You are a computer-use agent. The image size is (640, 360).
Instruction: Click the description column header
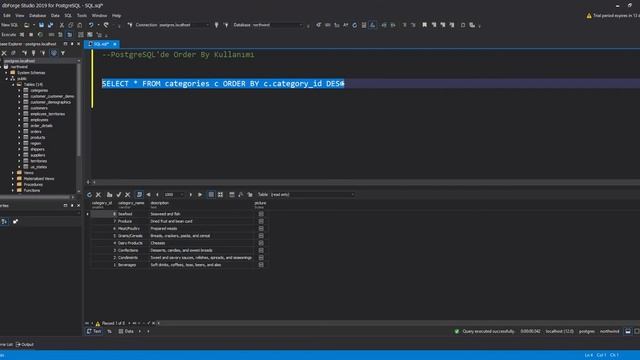click(201, 204)
